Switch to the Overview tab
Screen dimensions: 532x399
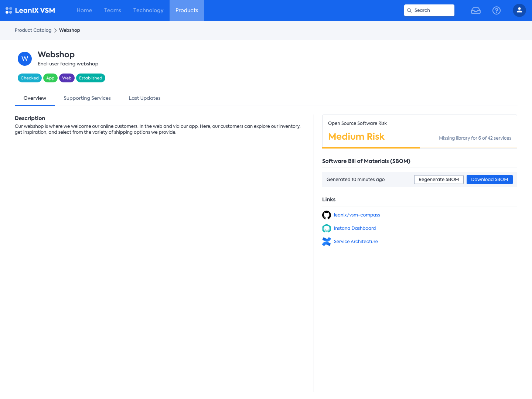tap(35, 98)
